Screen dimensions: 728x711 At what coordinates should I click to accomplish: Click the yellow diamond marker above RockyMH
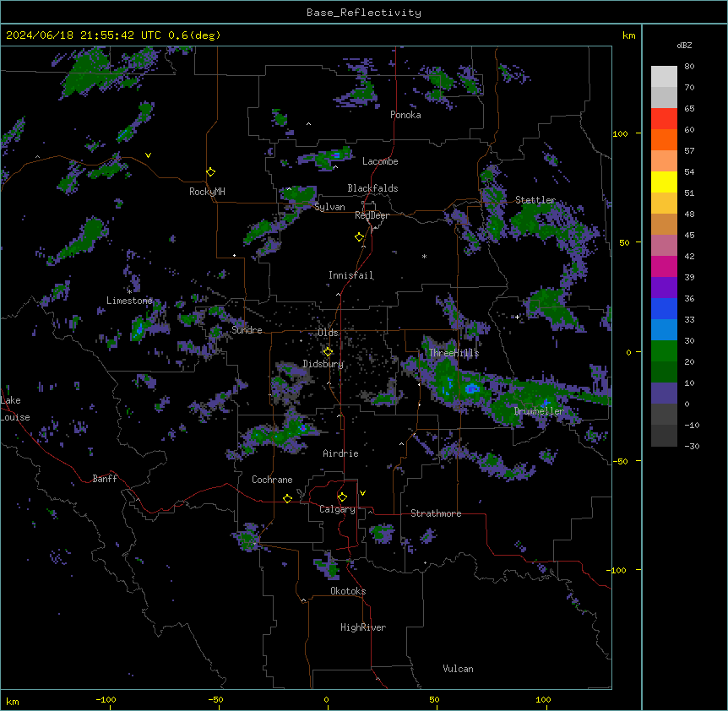211,172
